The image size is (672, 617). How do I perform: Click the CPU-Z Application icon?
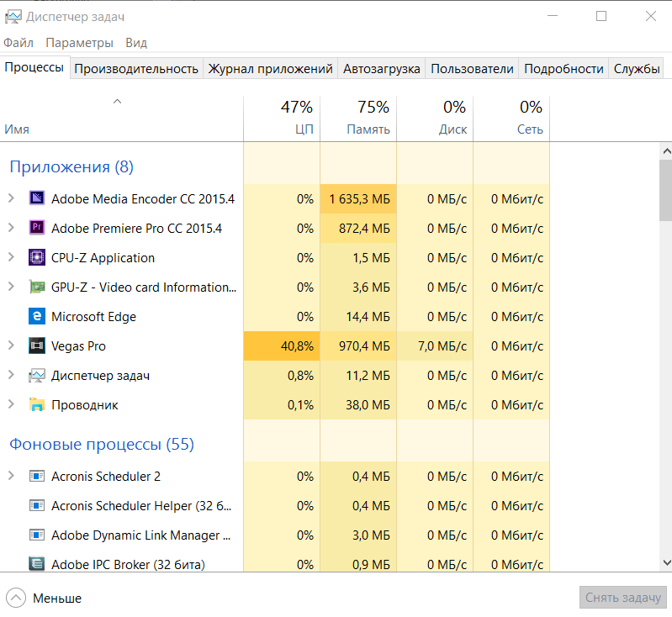(x=37, y=257)
